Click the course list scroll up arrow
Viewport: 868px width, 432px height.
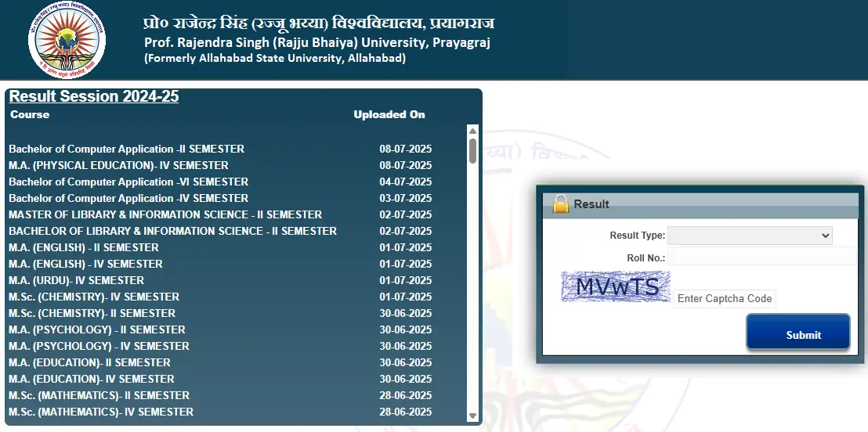(472, 131)
